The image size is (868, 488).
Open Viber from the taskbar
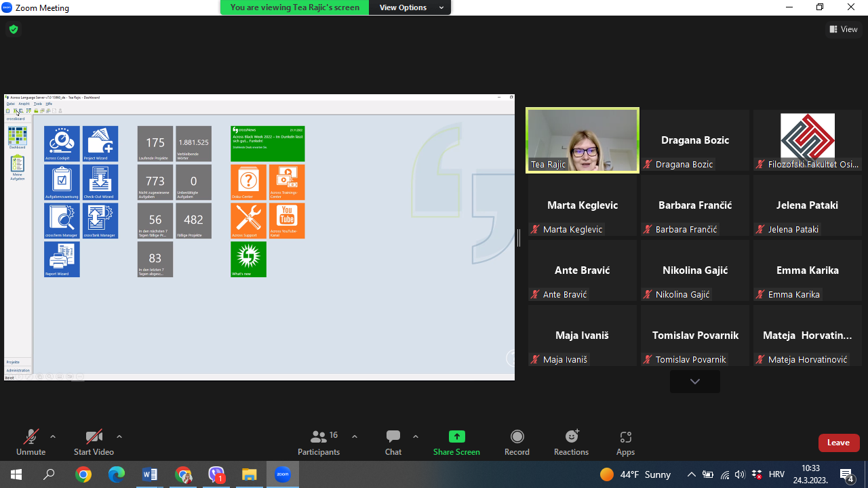216,474
